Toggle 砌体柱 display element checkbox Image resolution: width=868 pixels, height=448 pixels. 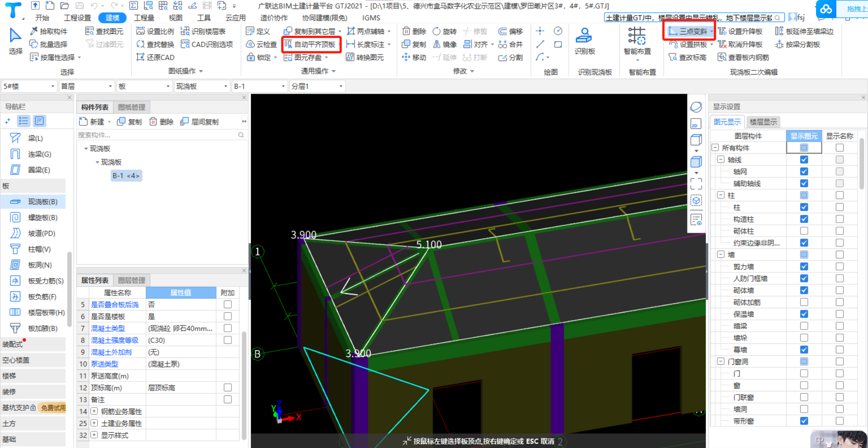pyautogui.click(x=804, y=231)
